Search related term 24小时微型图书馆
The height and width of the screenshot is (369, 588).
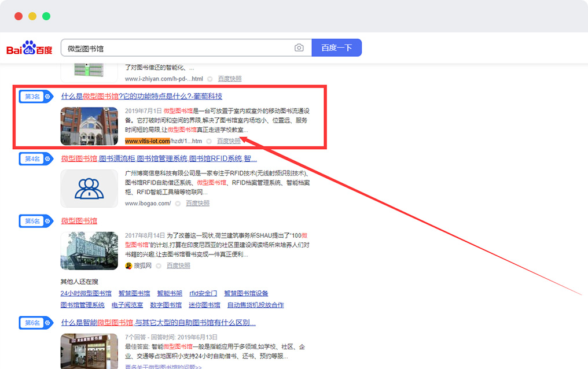pos(86,293)
